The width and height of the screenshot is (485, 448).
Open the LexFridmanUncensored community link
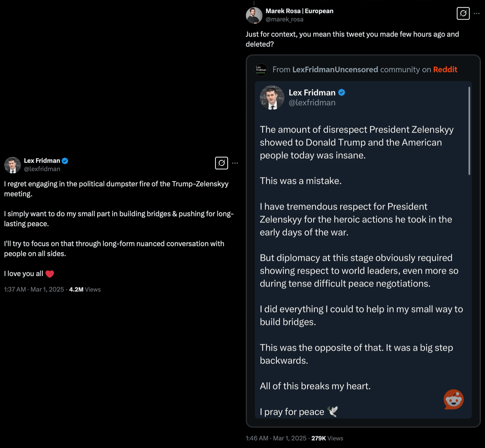point(335,69)
